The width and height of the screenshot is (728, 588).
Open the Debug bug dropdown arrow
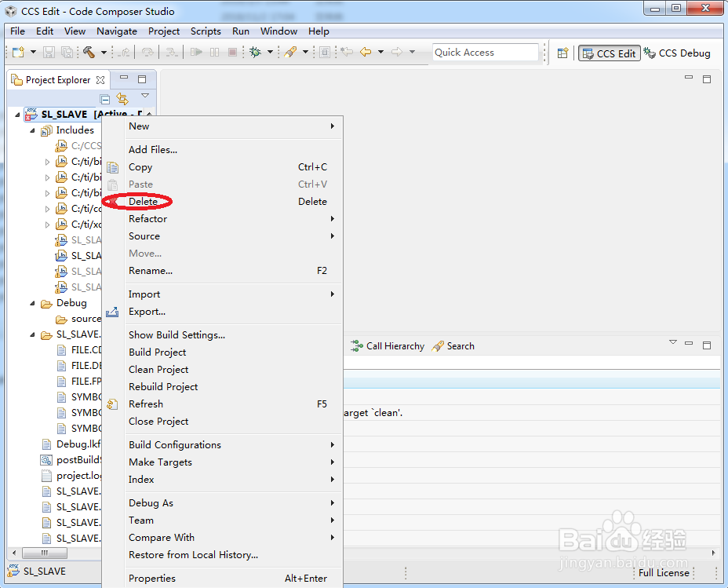270,52
